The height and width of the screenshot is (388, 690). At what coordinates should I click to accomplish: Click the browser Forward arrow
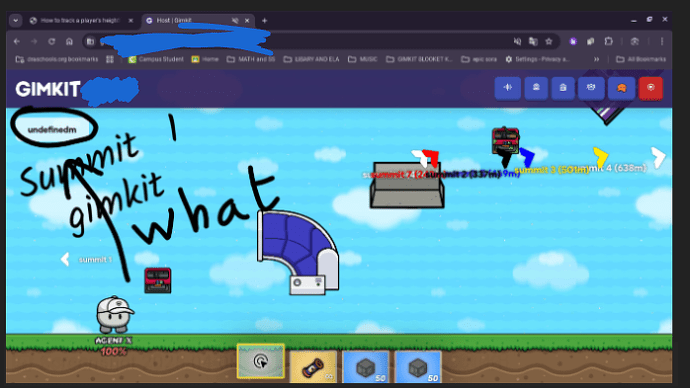[34, 41]
